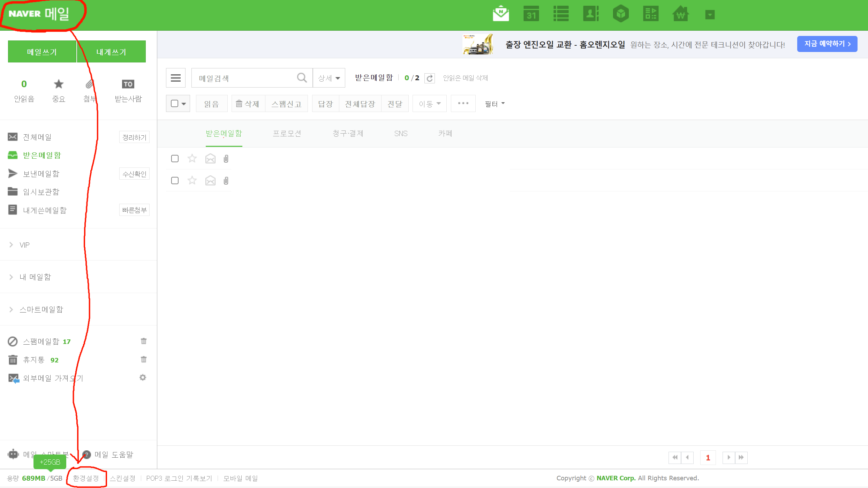Screen dimensions: 868x488
Task: Click the refresh icon next to the inbox count
Action: (430, 78)
